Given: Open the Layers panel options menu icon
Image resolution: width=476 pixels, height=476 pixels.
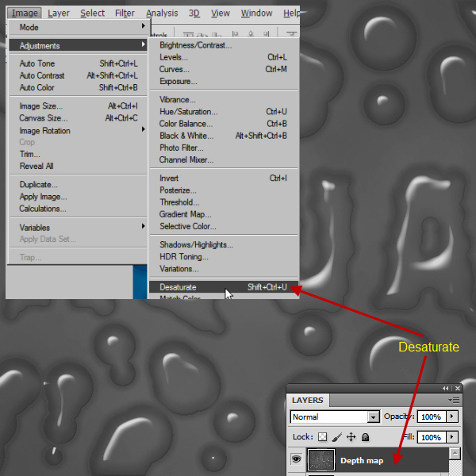Looking at the screenshot, I should (454, 401).
